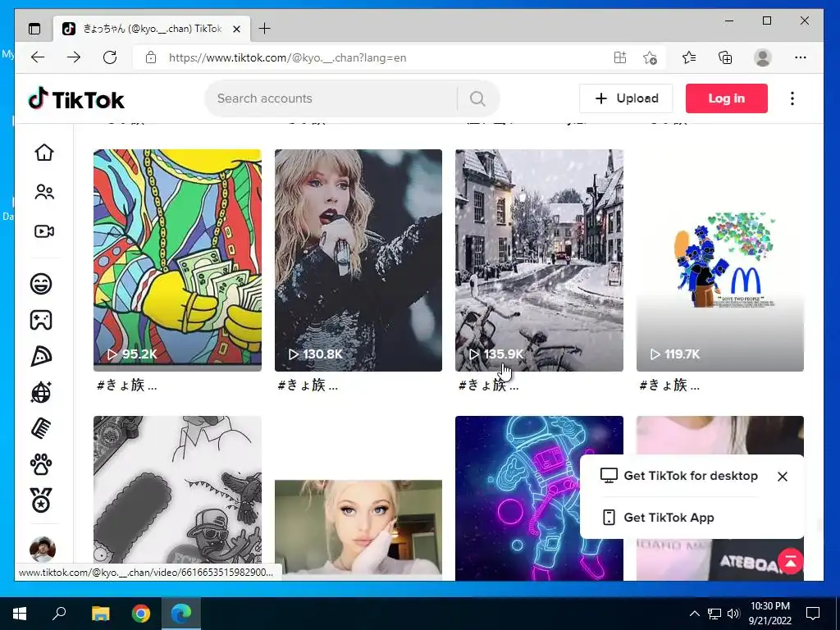Click the Log in button

[x=727, y=98]
